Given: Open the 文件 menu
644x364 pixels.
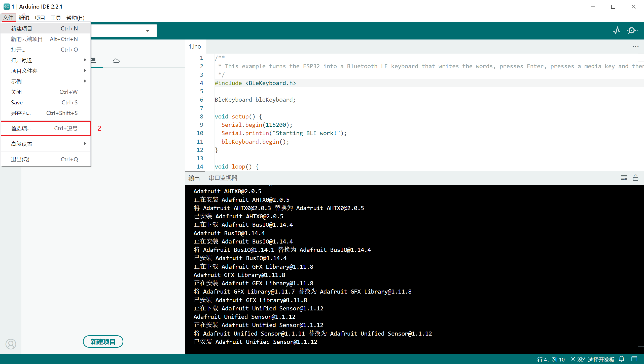Looking at the screenshot, I should pos(9,18).
